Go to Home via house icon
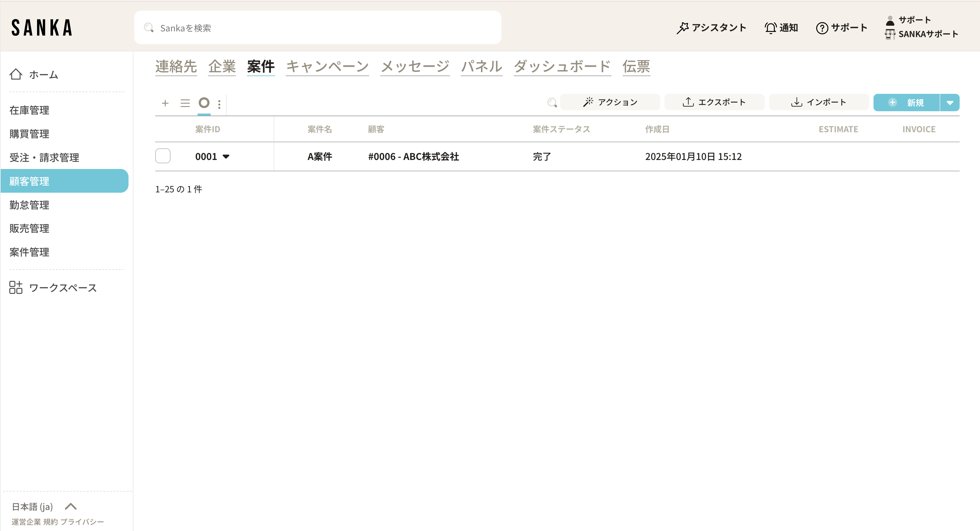The height and width of the screenshot is (531, 980). [x=16, y=74]
